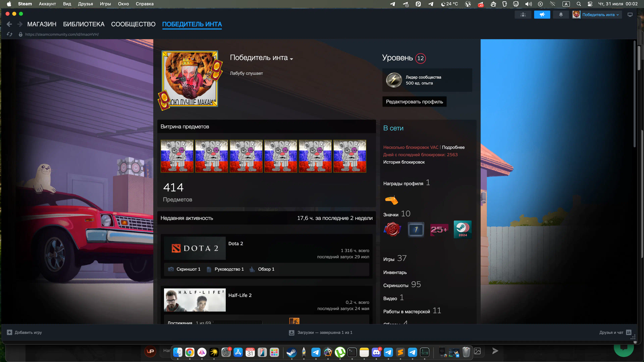644x362 pixels.
Task: Open Google Chrome from the Dock
Action: [190, 352]
